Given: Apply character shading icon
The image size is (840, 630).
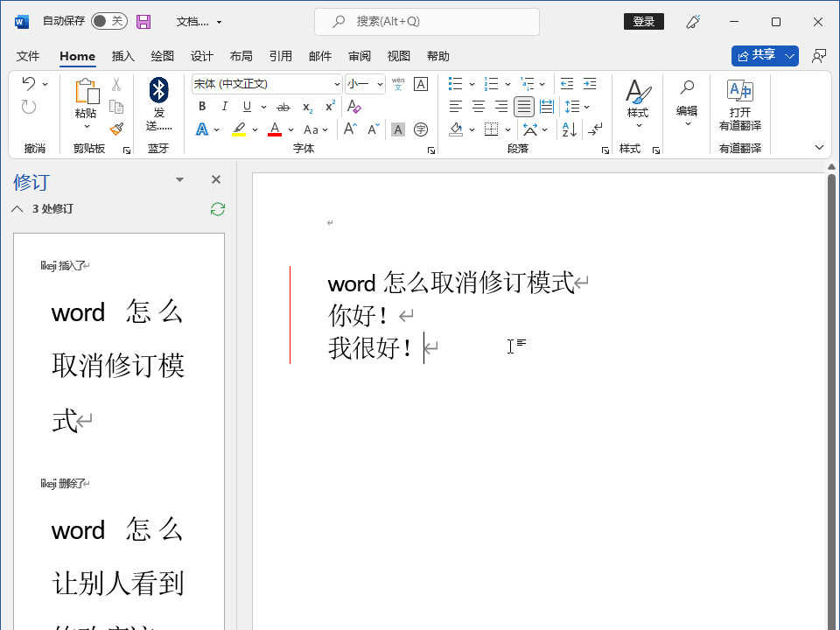Looking at the screenshot, I should click(398, 129).
